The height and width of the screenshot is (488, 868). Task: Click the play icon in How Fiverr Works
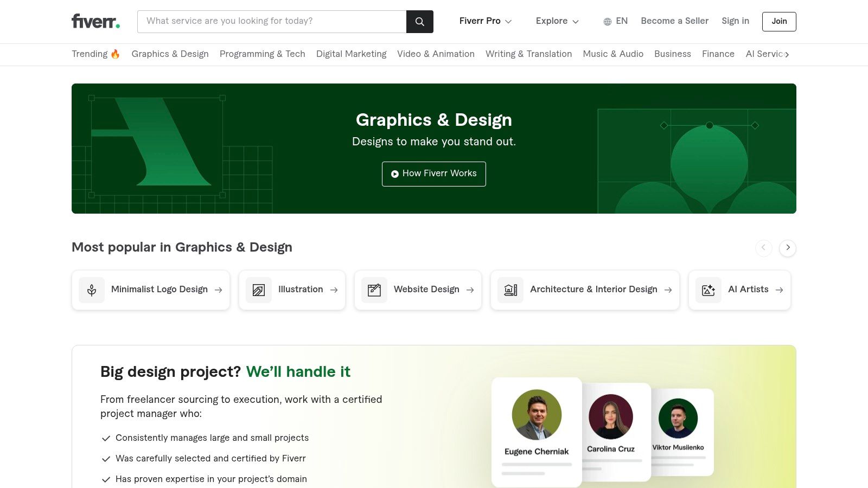[x=395, y=174]
